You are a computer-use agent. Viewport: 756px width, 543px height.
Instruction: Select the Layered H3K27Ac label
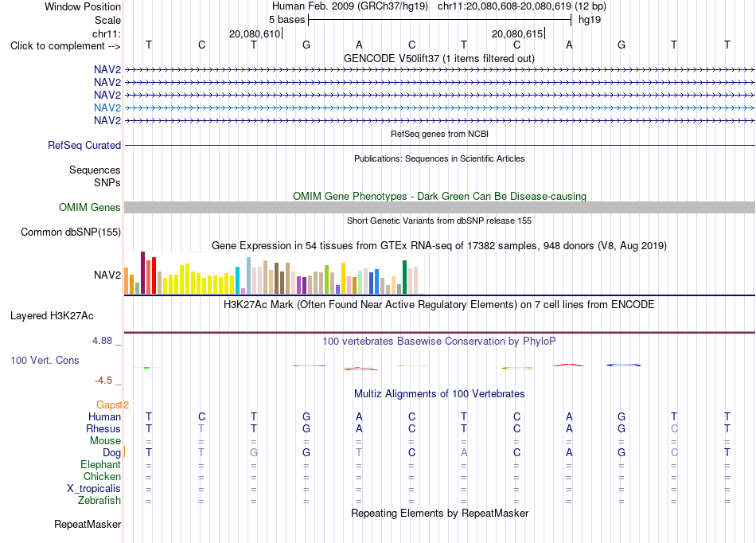point(52,316)
